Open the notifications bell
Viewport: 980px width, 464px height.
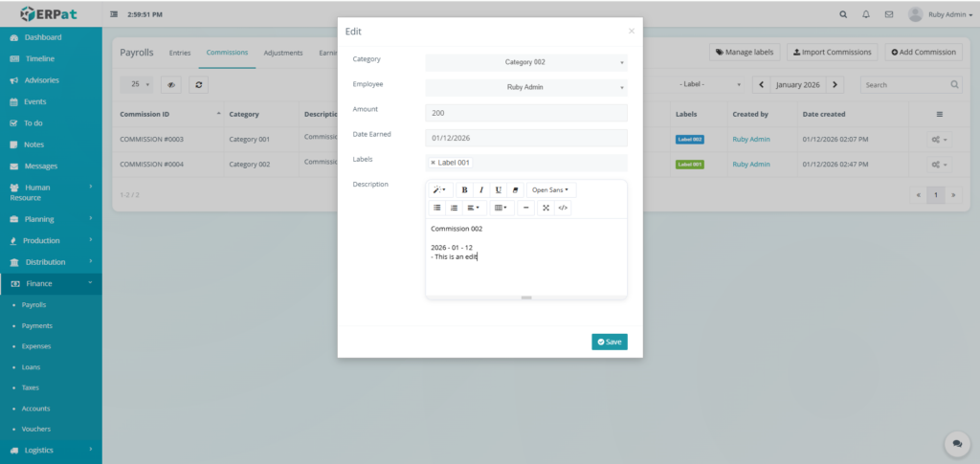click(x=865, y=14)
